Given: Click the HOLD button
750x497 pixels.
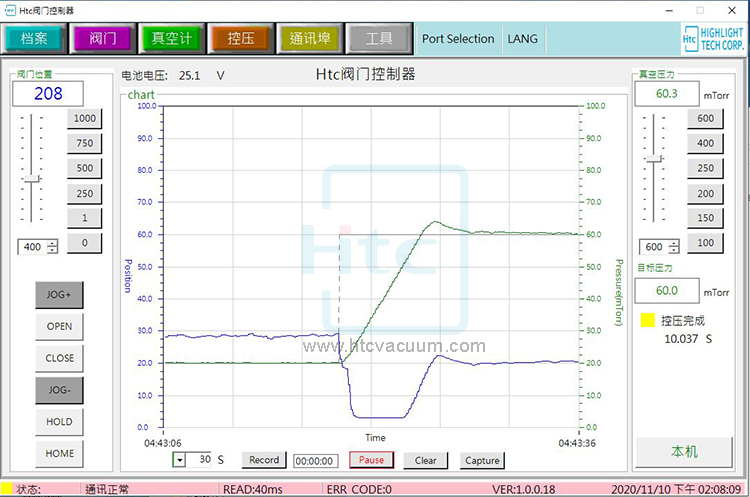Looking at the screenshot, I should (59, 422).
